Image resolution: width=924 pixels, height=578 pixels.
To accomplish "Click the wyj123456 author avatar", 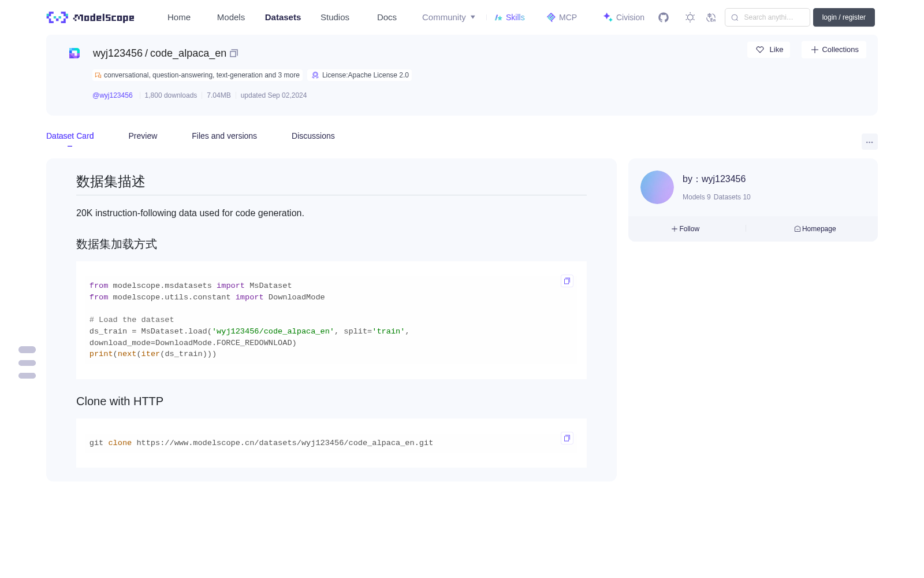I will [x=657, y=187].
